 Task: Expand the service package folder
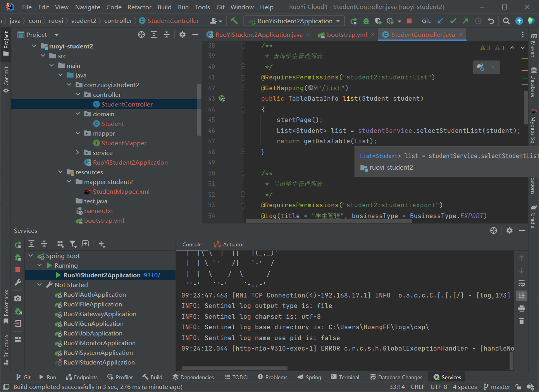78,153
